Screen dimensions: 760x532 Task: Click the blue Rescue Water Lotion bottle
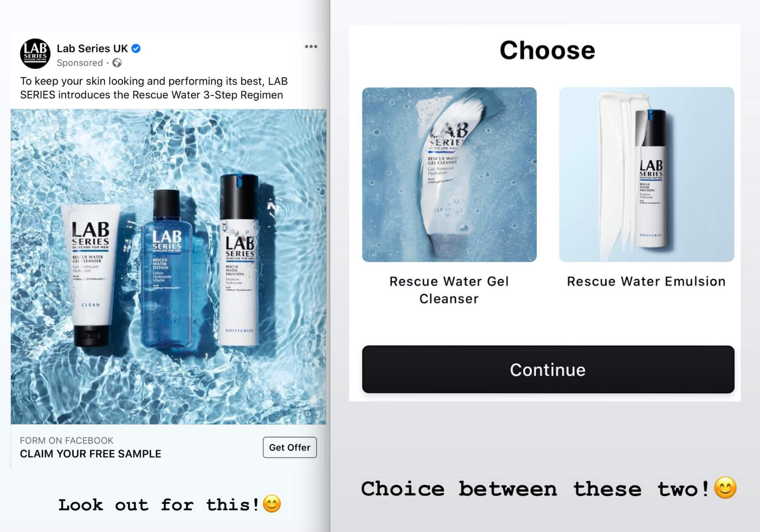tap(166, 268)
